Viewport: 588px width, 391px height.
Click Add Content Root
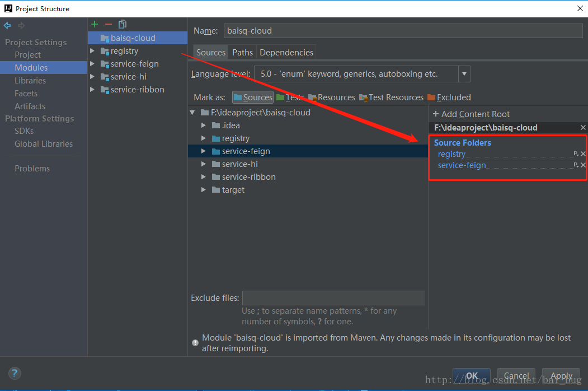(472, 114)
